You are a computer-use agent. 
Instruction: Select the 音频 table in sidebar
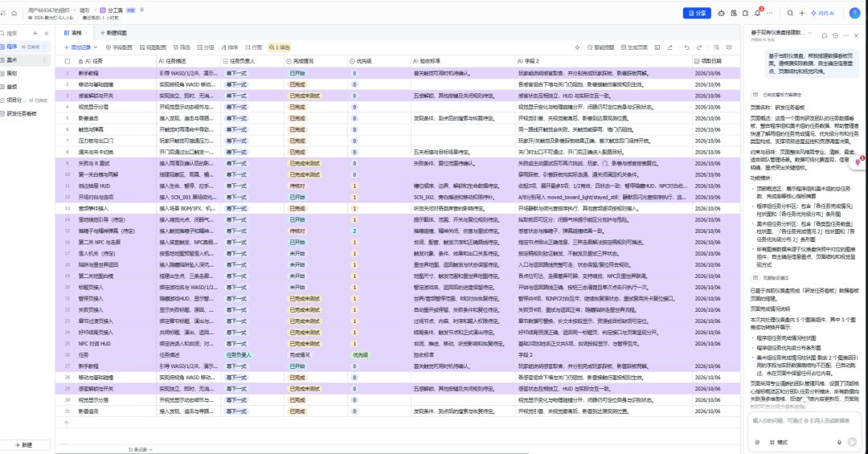25,87
